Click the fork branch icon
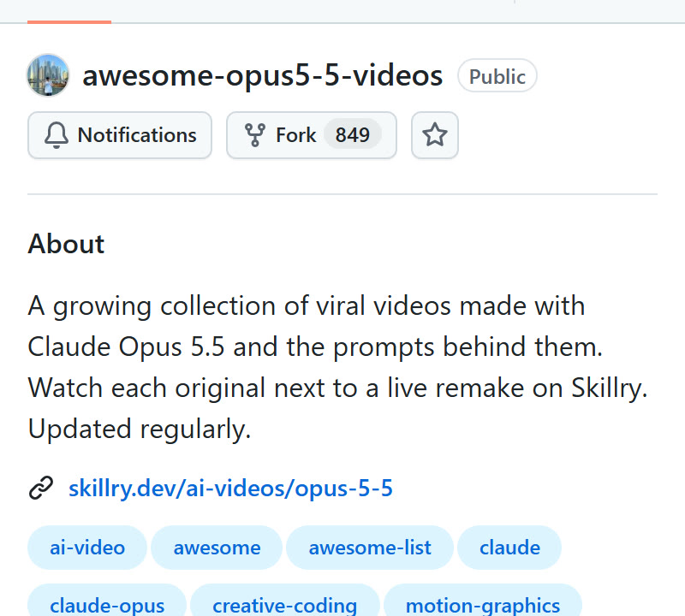Screen dimensions: 685x616 pos(254,135)
